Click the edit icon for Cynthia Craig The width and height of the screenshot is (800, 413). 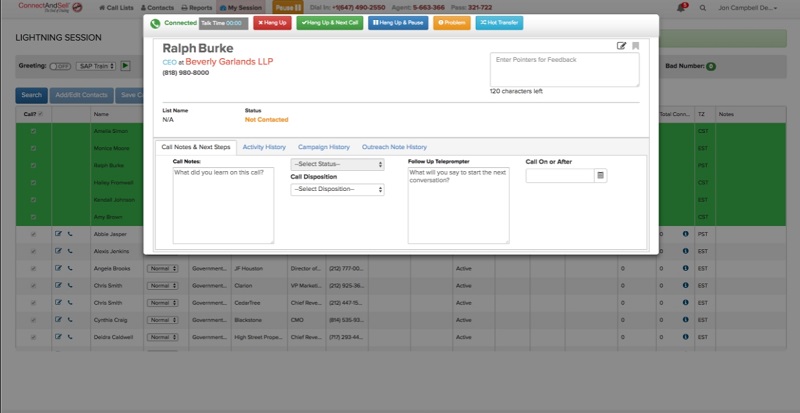58,320
